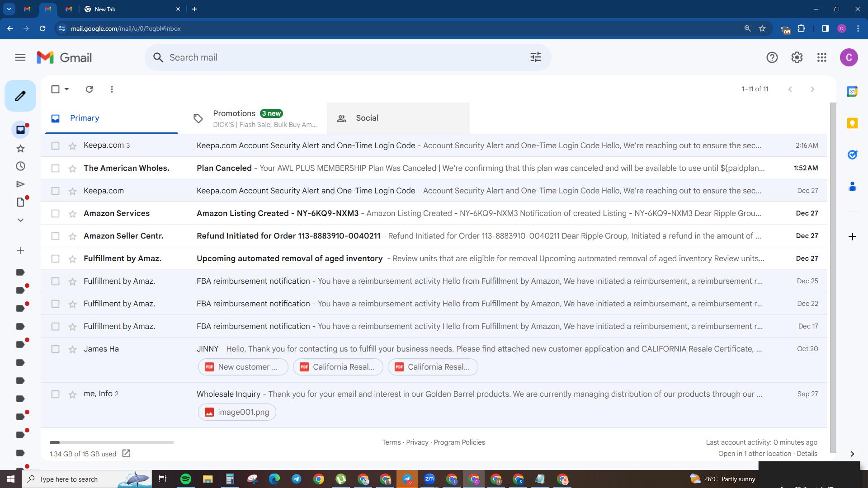
Task: Open storage management link icon
Action: tap(127, 453)
